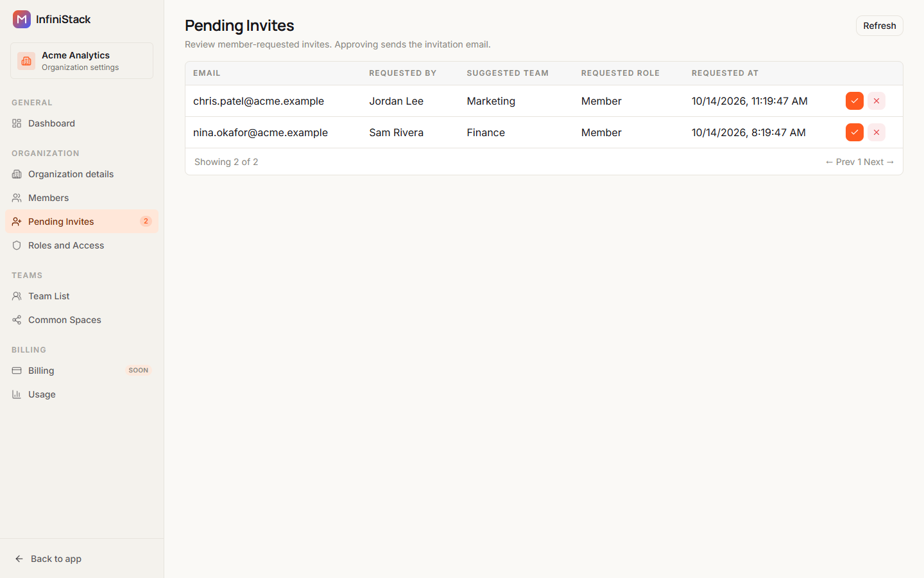The width and height of the screenshot is (924, 578).
Task: Click the Back to app arrow icon
Action: (19, 559)
